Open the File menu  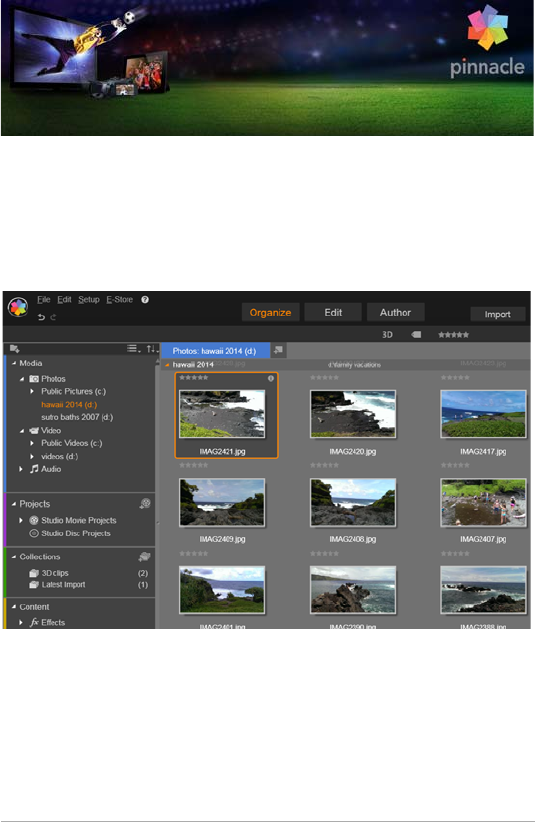coord(43,299)
